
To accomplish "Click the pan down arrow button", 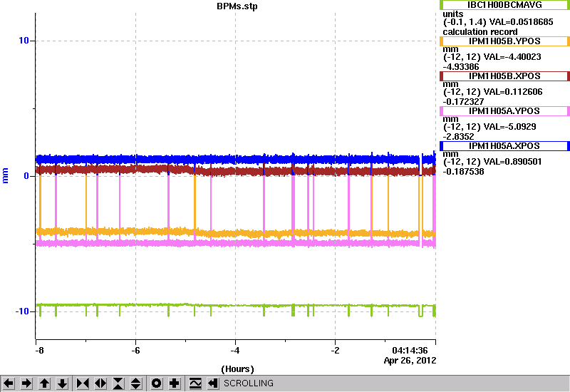I will 62,383.
